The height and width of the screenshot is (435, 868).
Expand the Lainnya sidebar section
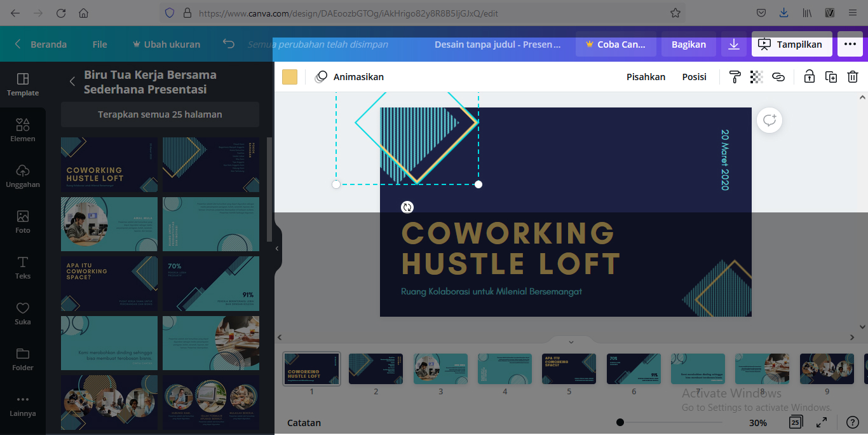(23, 405)
